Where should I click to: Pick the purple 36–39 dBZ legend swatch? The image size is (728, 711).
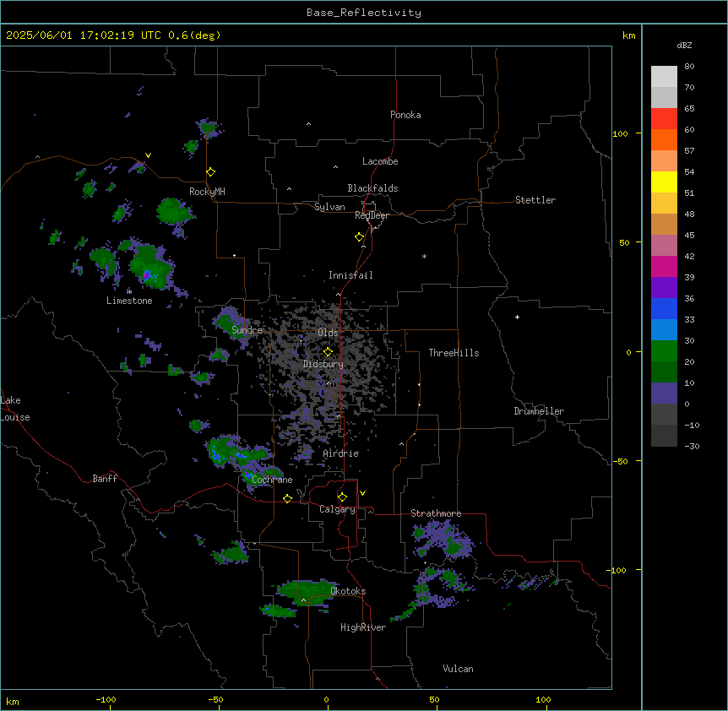[664, 288]
